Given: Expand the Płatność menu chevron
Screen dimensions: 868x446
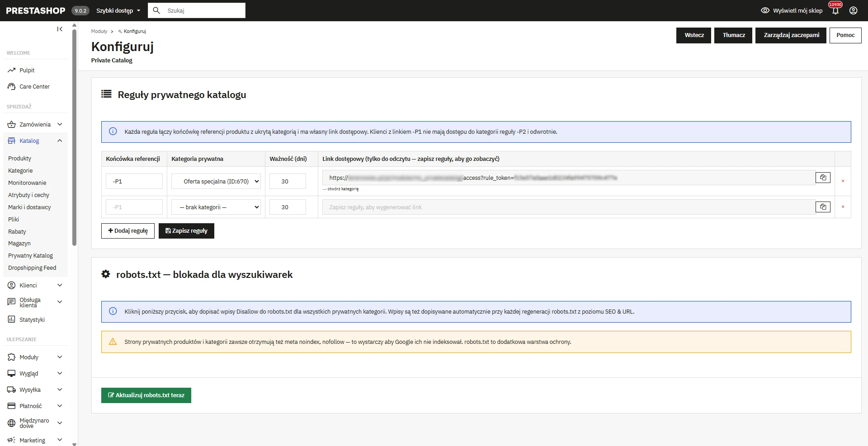Looking at the screenshot, I should (60, 406).
